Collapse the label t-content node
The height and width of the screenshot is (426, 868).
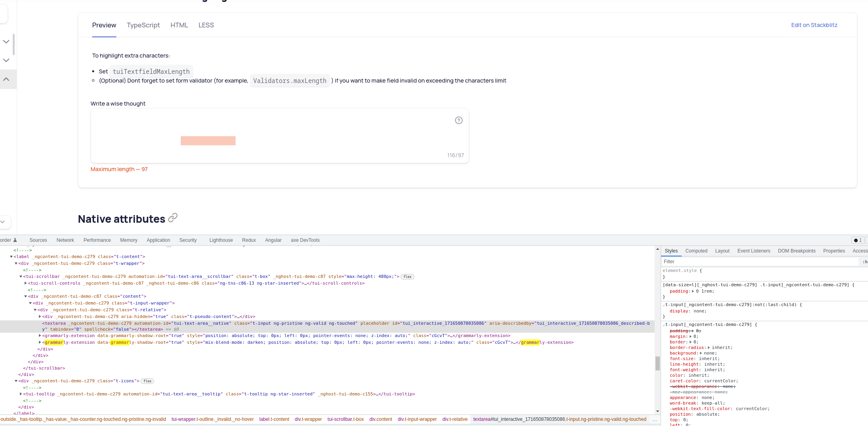pos(11,257)
